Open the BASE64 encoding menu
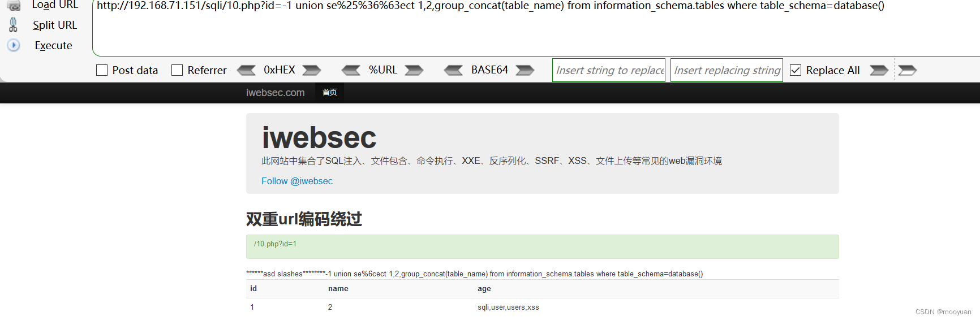 point(490,70)
